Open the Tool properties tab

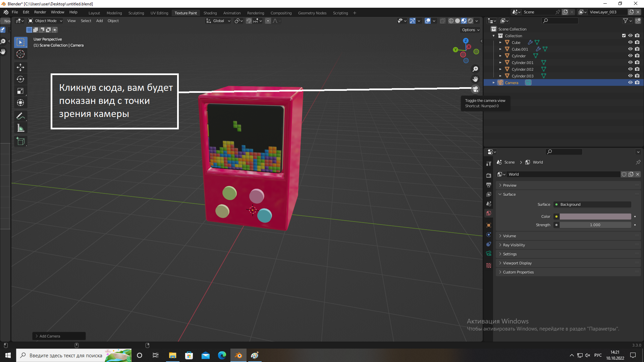(x=489, y=164)
